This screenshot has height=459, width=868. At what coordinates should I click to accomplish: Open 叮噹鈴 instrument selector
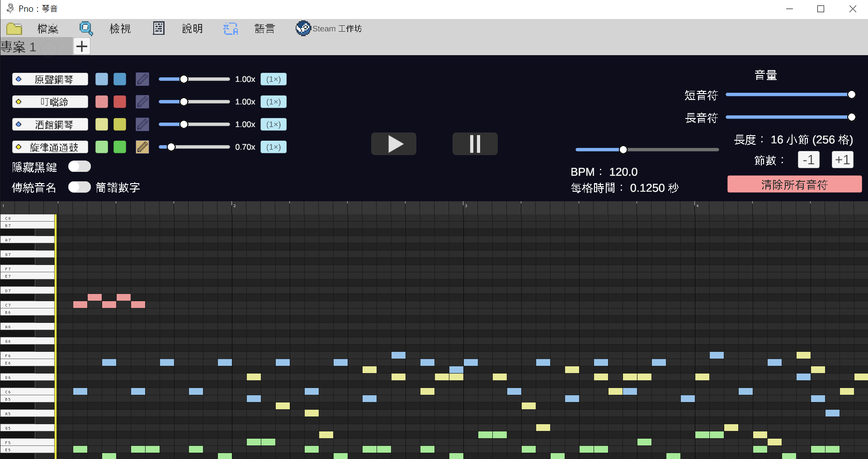pyautogui.click(x=50, y=102)
